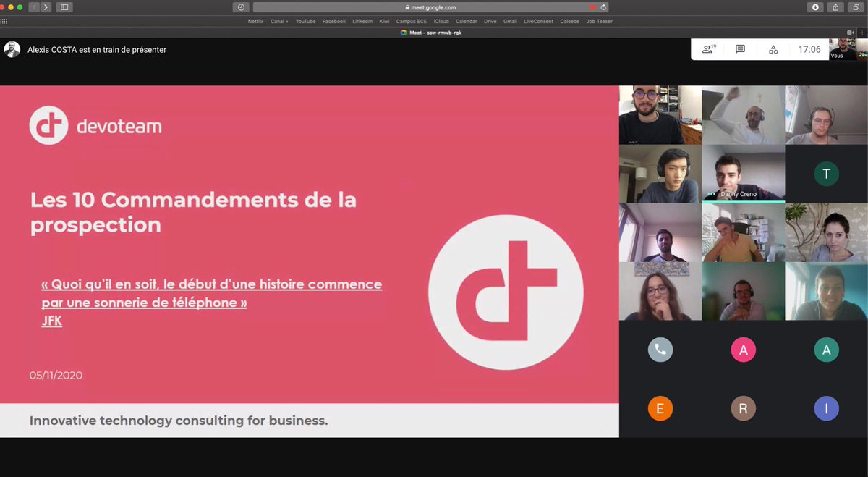This screenshot has width=868, height=477.
Task: Go back with the browser back arrow
Action: [x=34, y=7]
